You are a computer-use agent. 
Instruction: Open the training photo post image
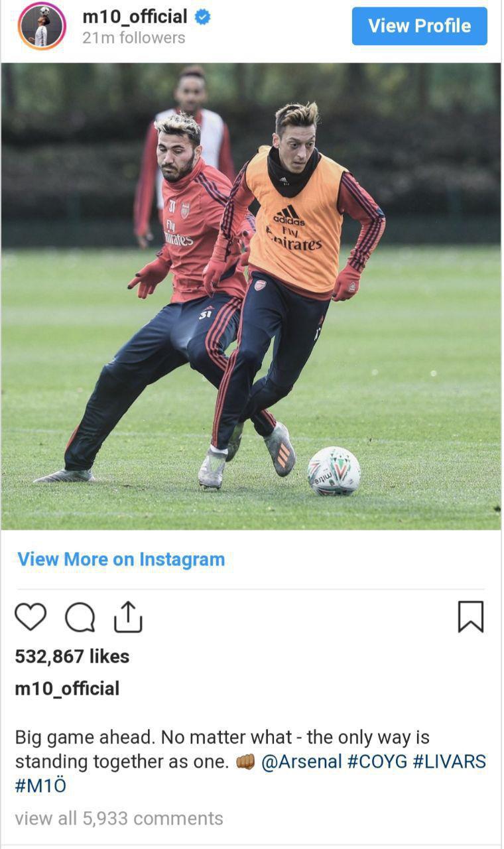251,296
